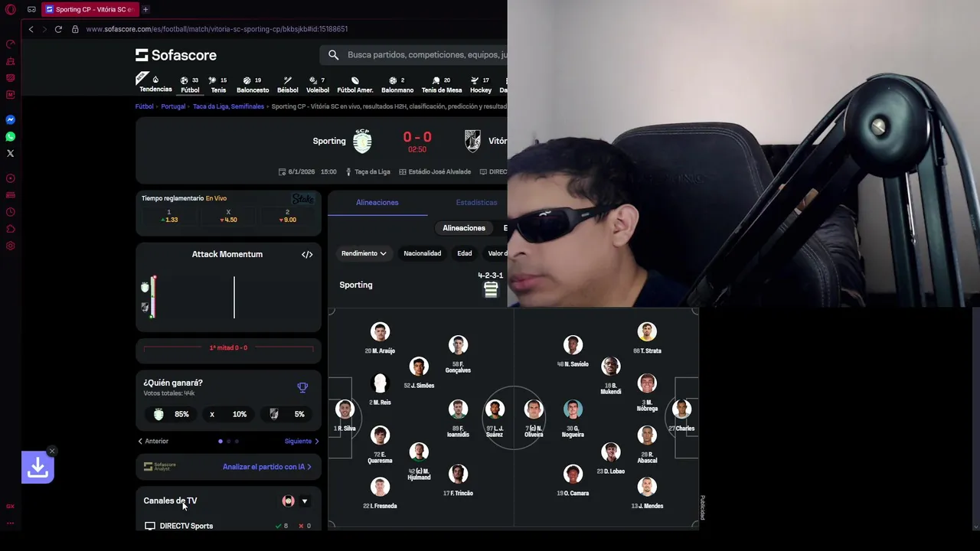Vote for Sporting win at 85%
Image resolution: width=980 pixels, height=551 pixels.
tap(171, 414)
